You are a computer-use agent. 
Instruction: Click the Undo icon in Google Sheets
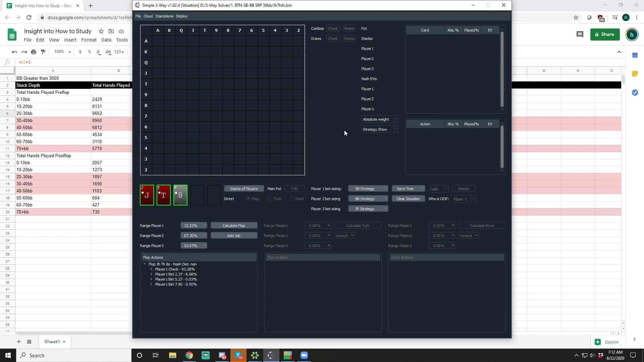[x=14, y=52]
